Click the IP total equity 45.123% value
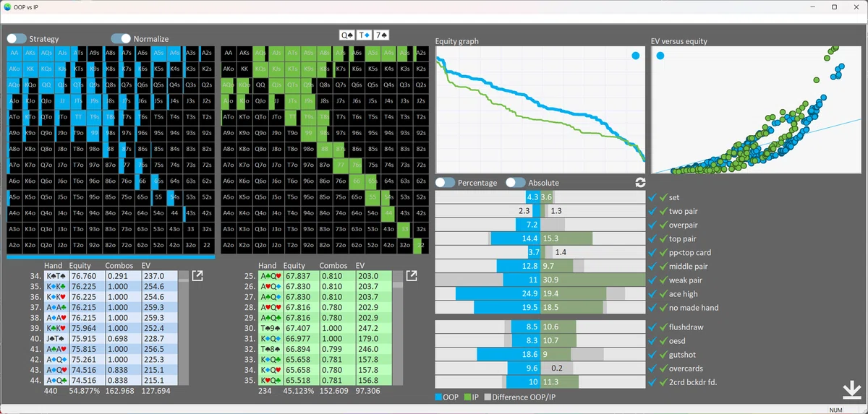The height and width of the screenshot is (414, 868). click(299, 391)
